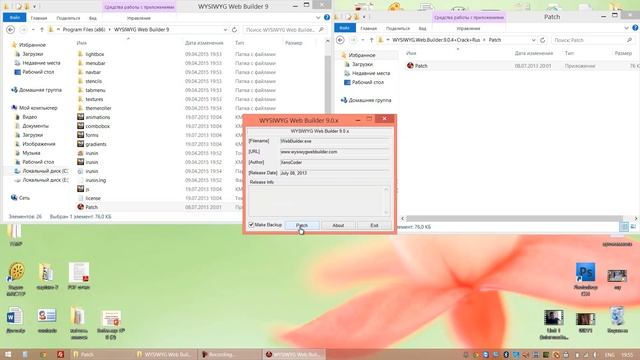The height and width of the screenshot is (360, 640).
Task: Select the tabmenu folder
Action: coord(96,90)
